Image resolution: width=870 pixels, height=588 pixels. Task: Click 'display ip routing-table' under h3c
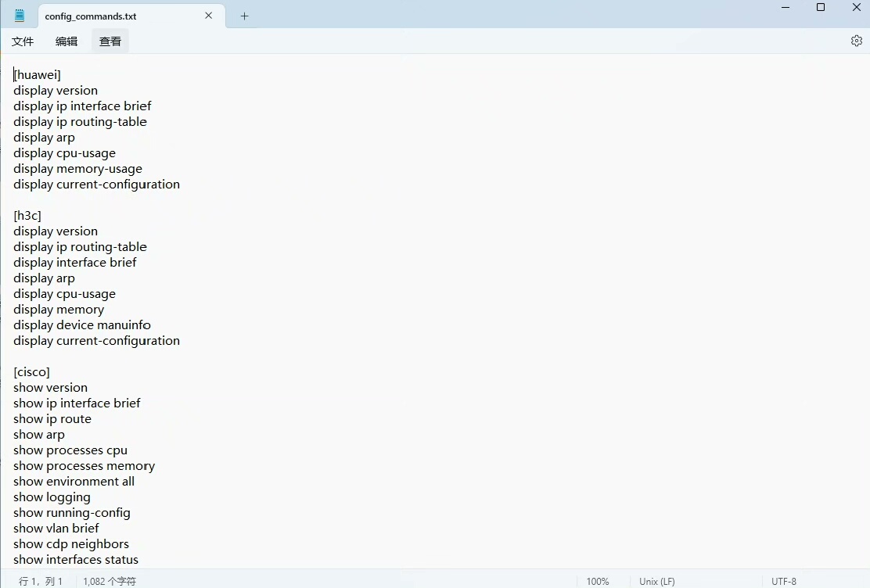tap(80, 247)
